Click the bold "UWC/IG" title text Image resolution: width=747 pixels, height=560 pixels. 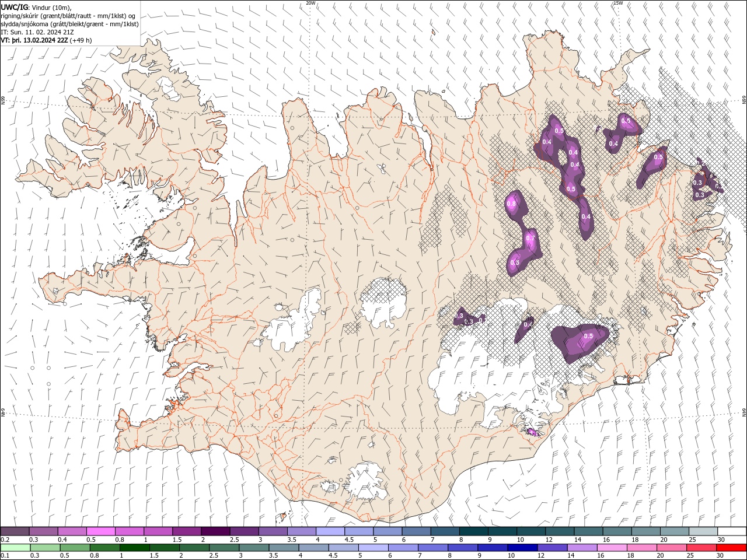[x=14, y=7]
